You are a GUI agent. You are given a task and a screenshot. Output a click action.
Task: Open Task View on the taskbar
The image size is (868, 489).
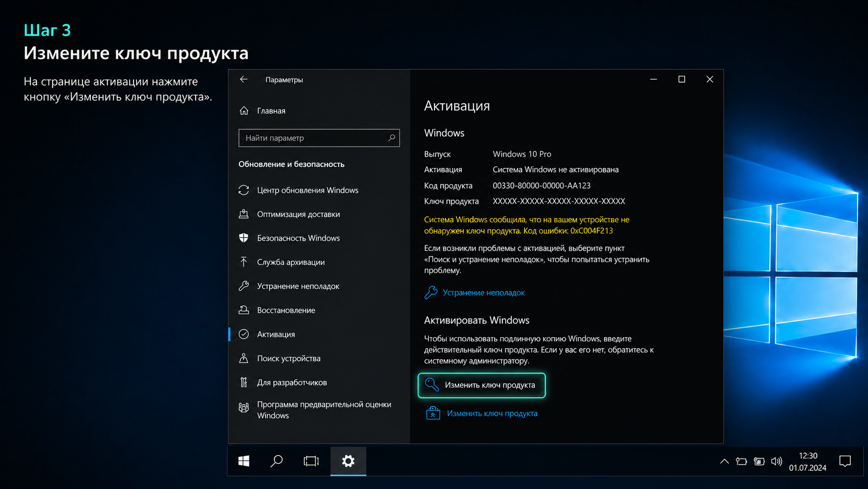[311, 461]
